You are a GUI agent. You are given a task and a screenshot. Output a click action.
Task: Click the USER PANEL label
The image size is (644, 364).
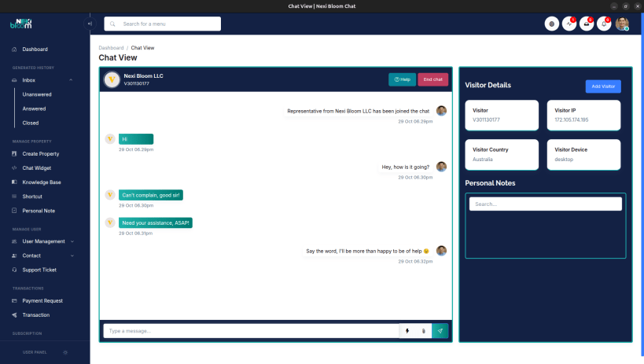point(35,352)
